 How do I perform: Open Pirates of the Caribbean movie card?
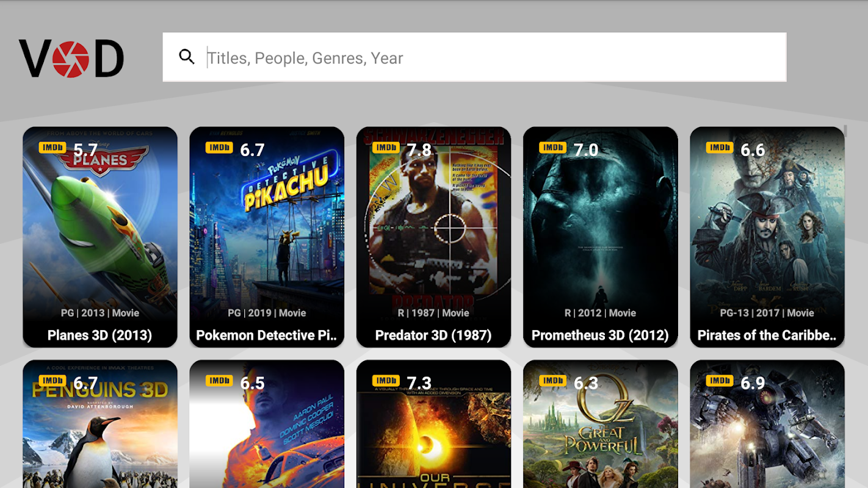point(767,237)
